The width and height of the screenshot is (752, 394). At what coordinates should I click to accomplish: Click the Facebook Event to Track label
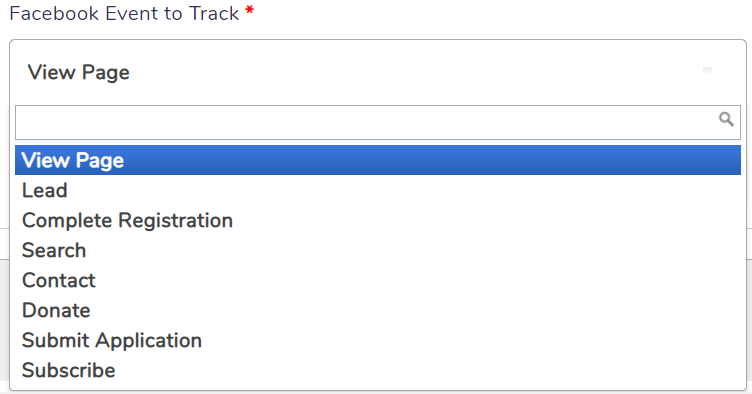click(x=124, y=13)
